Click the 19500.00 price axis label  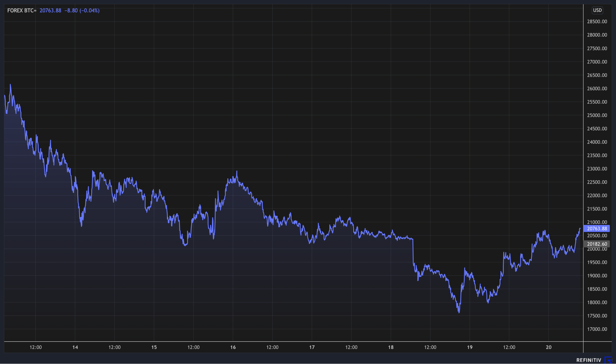597,262
